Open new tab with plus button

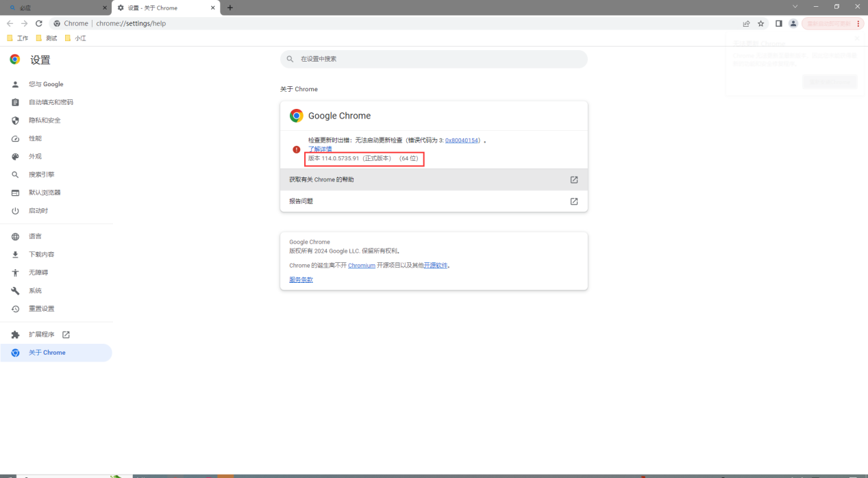pos(230,8)
